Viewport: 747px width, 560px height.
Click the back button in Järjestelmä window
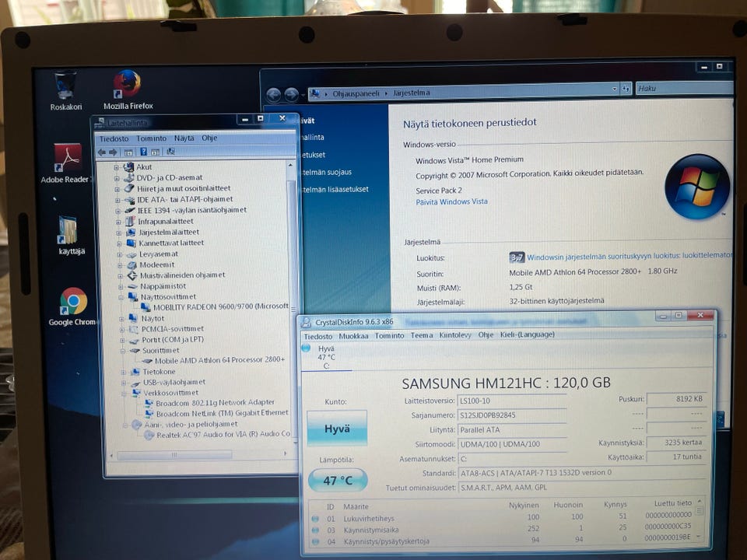coord(273,95)
